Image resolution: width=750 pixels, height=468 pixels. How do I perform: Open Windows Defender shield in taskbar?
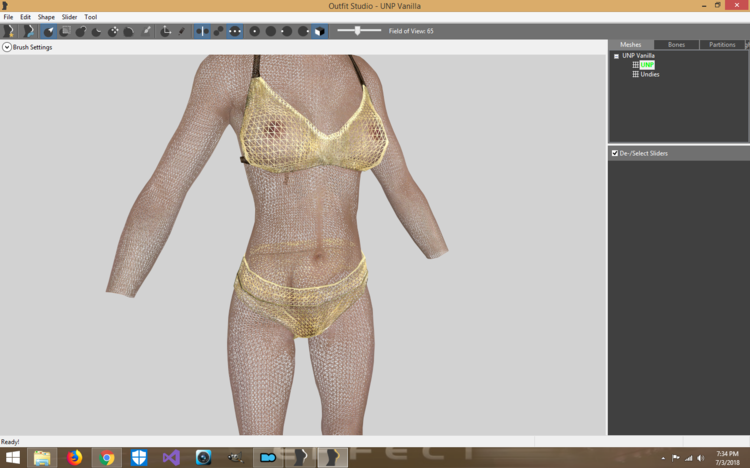139,458
